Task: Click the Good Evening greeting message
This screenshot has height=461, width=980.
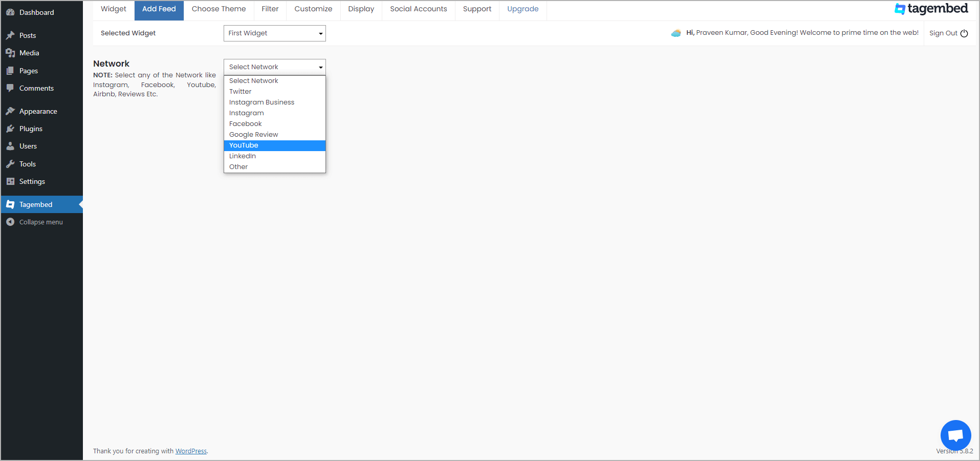Action: point(802,33)
